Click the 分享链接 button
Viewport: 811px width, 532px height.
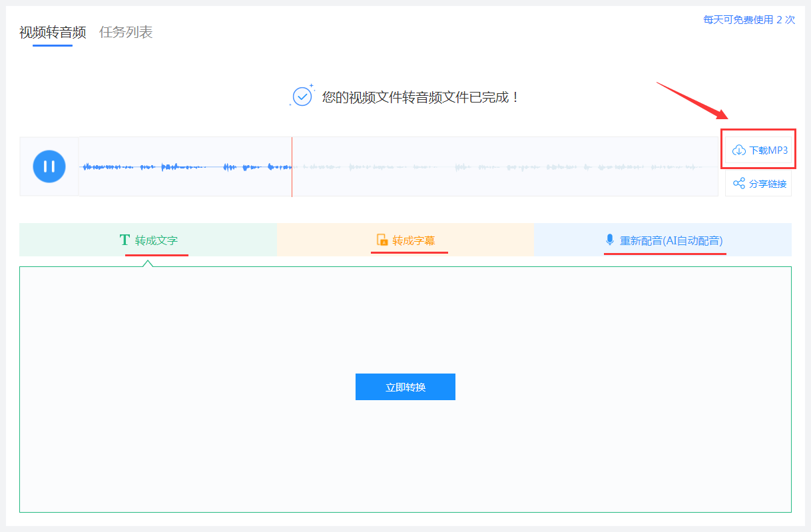tap(758, 184)
